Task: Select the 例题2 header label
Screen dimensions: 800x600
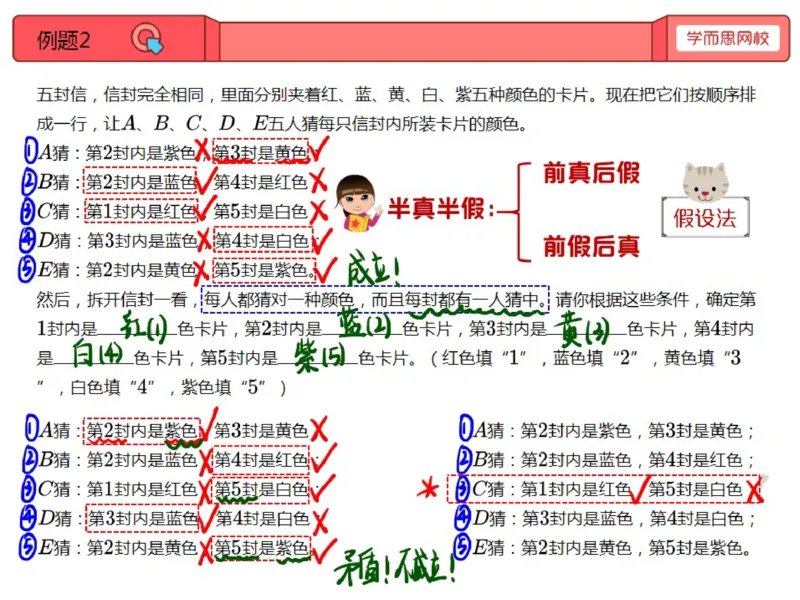Action: click(64, 40)
